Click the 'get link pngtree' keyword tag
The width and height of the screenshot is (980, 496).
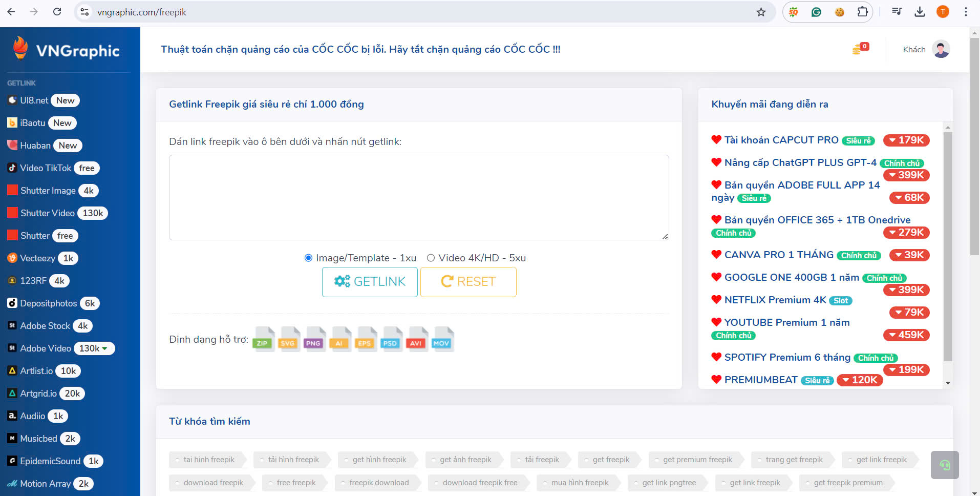669,483
